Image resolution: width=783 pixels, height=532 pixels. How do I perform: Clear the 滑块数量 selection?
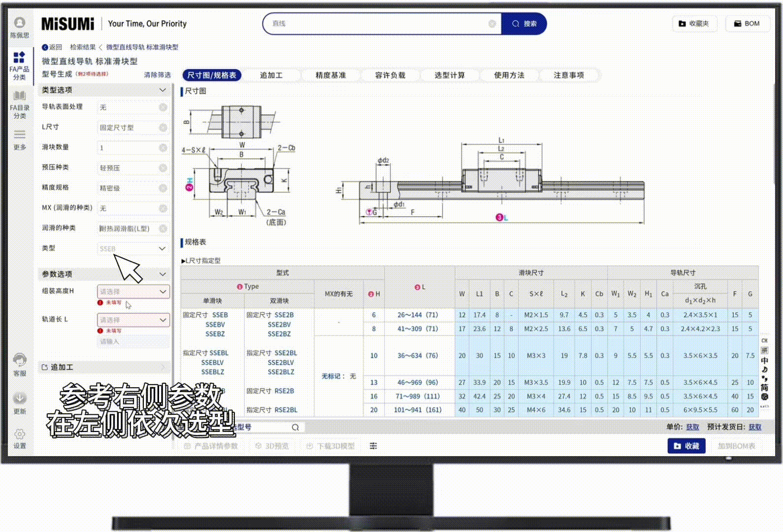point(163,148)
